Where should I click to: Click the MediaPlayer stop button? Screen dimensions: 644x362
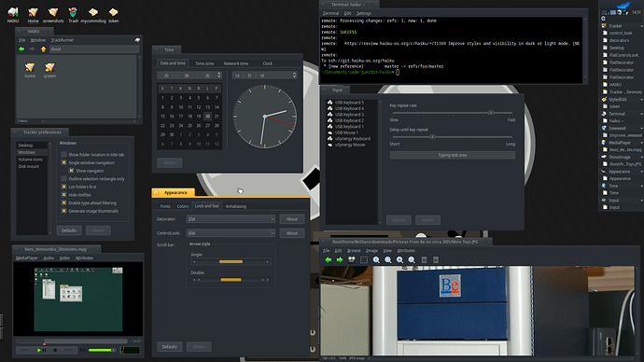pos(55,350)
